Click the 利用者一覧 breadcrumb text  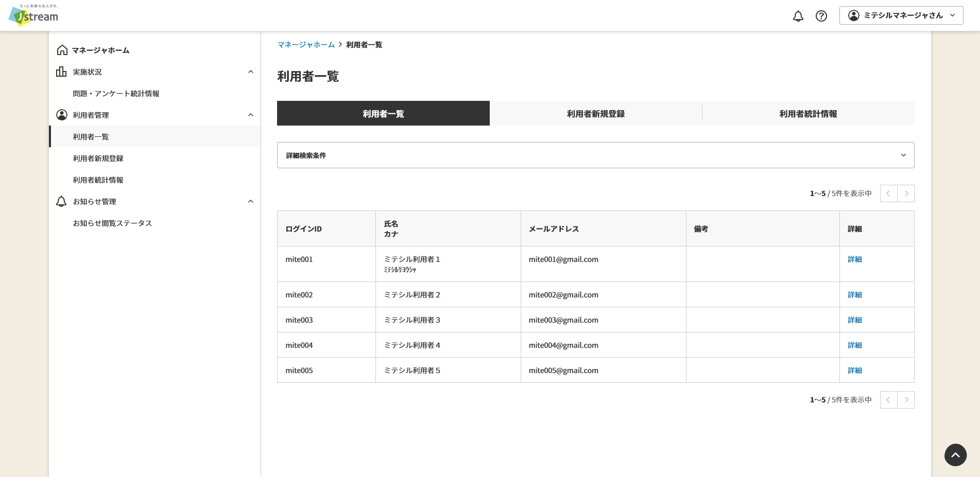click(x=364, y=45)
